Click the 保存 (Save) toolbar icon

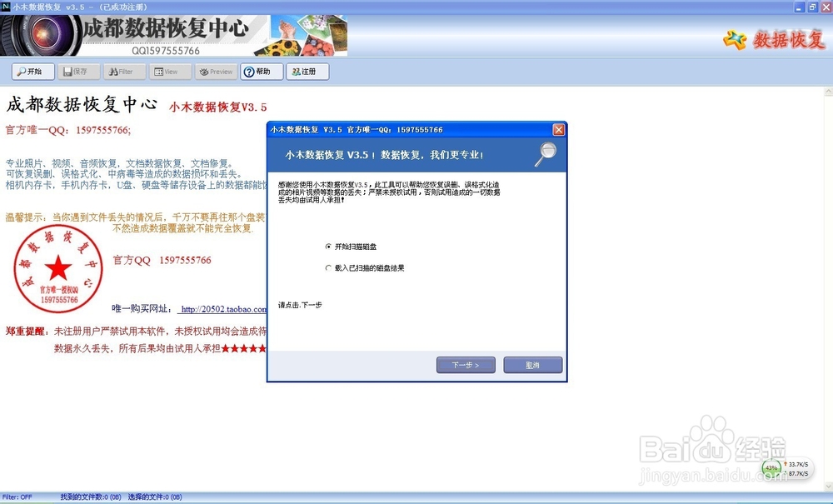(x=77, y=72)
